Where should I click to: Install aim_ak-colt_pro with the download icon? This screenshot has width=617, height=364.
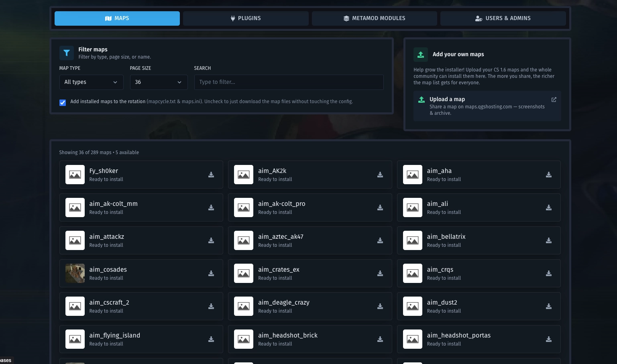pos(380,207)
